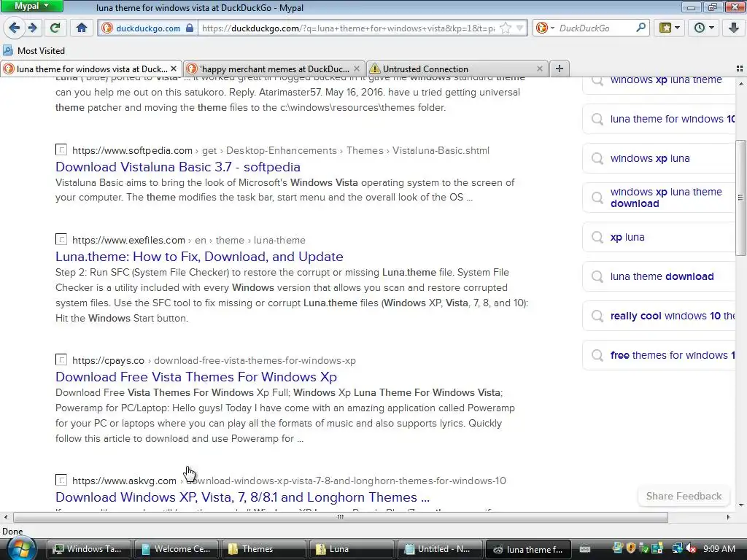Open the URL history dropdown arrow
747x560 pixels.
(520, 28)
